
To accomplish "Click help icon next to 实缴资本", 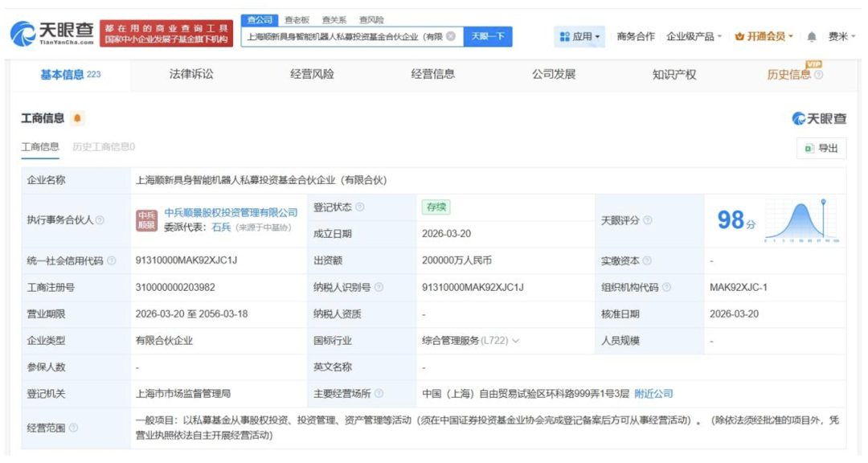I will point(647,260).
